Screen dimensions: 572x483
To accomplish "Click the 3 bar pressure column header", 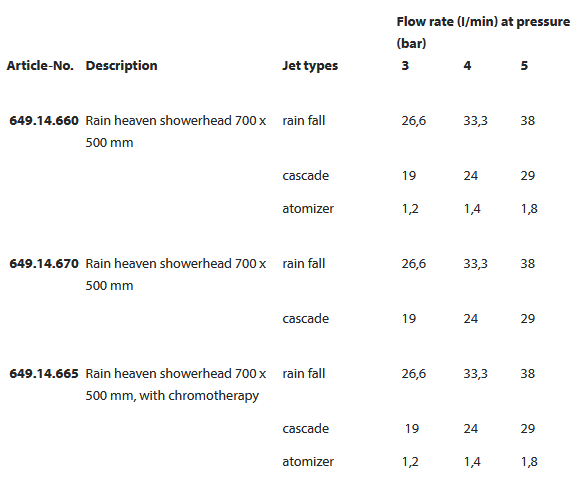I will pyautogui.click(x=405, y=66).
